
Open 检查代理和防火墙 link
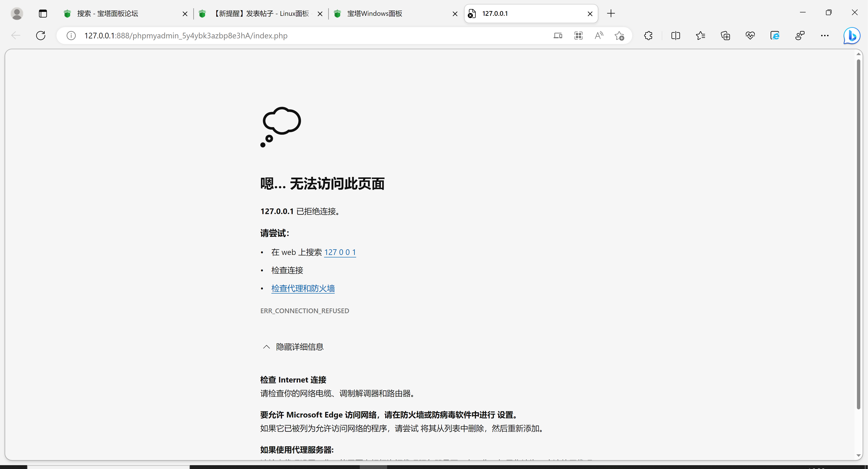pyautogui.click(x=303, y=289)
